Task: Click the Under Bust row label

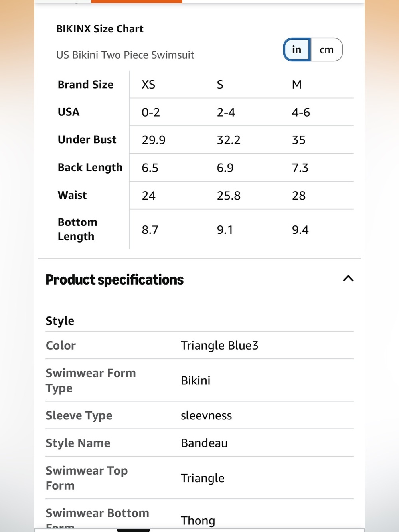Action: (87, 140)
